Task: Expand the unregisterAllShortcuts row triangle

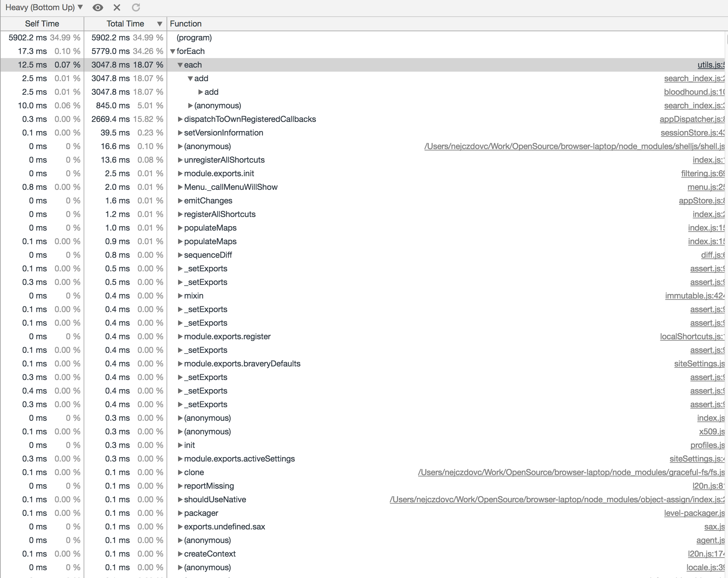Action: (180, 160)
